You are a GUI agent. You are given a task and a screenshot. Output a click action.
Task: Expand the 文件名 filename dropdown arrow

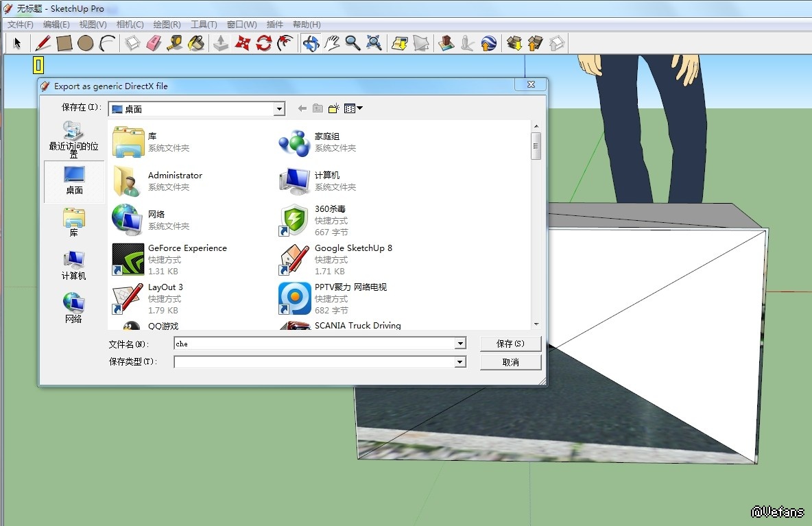tap(460, 344)
